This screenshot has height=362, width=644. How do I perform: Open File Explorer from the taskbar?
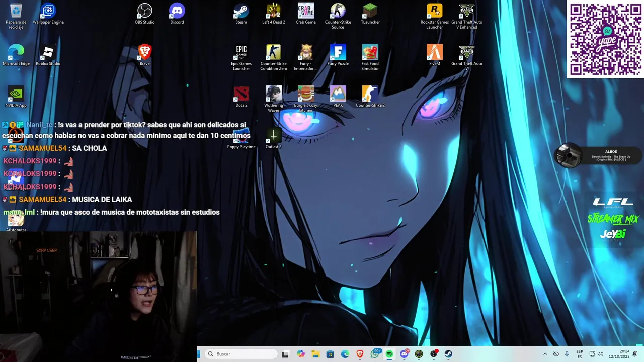[315, 354]
